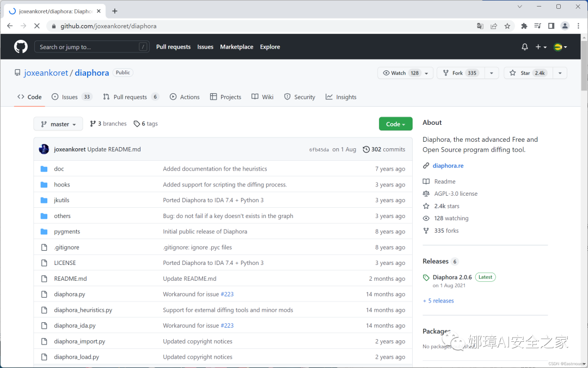Viewport: 588px width, 368px height.
Task: Click the LICENSE file icon
Action: click(44, 263)
